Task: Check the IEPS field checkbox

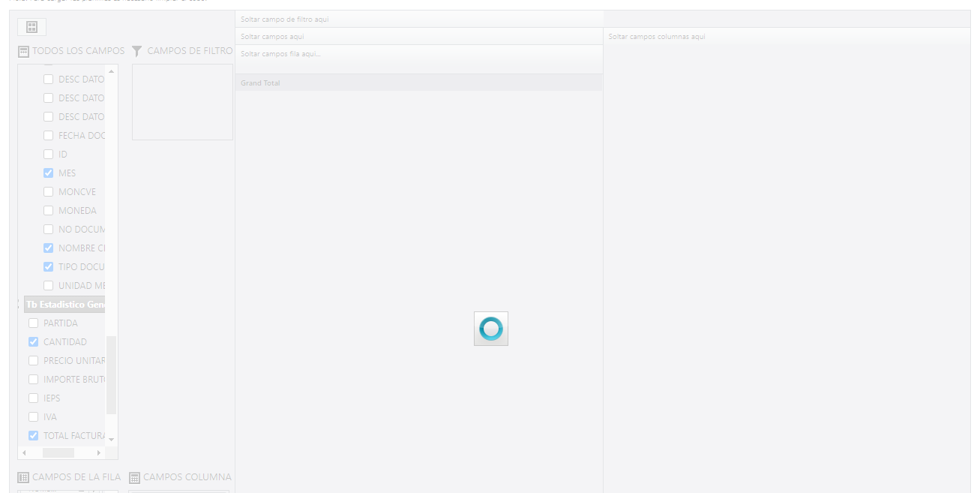Action: (34, 398)
